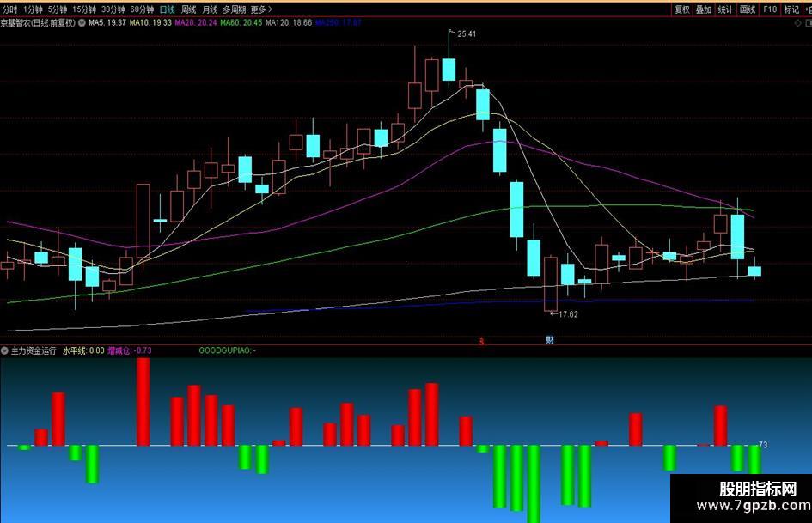Click the candlestick at the 17.62 low
This screenshot has width=812, height=523.
pyautogui.click(x=551, y=283)
